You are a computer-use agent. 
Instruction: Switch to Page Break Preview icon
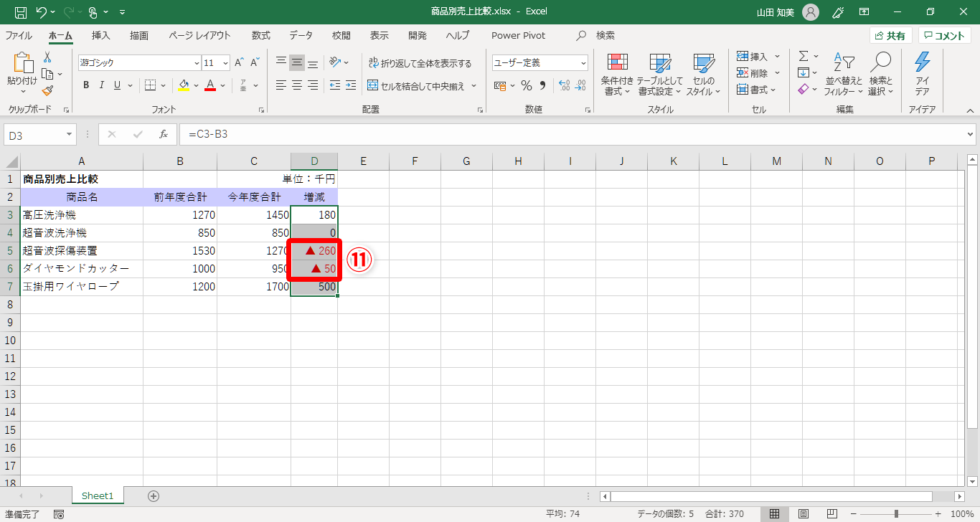[x=831, y=514]
